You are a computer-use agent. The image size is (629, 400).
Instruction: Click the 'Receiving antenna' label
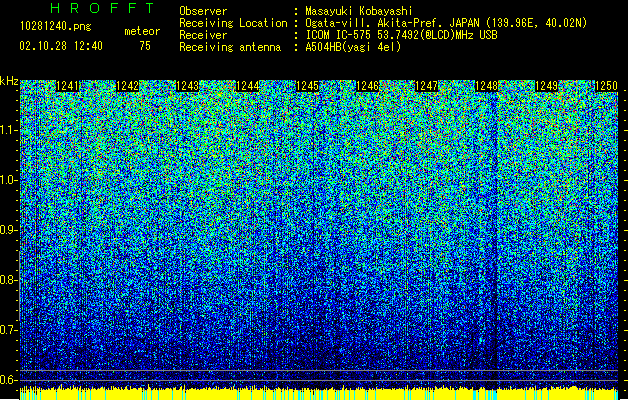[x=230, y=47]
